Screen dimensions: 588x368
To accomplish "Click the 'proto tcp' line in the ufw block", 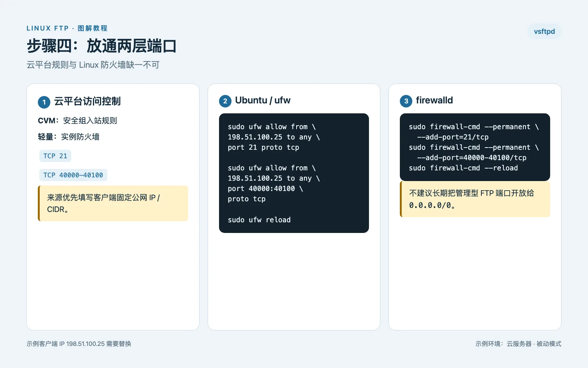I will coord(247,199).
